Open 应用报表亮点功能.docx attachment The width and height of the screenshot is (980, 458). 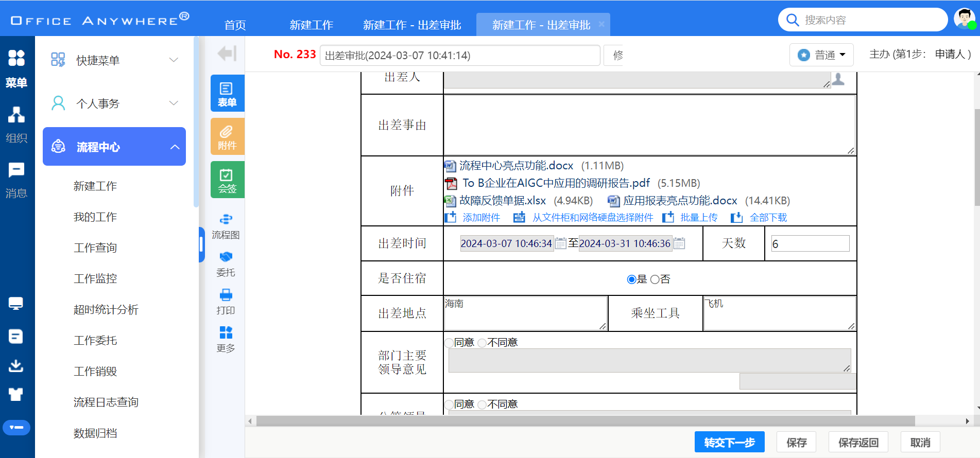[x=680, y=201]
